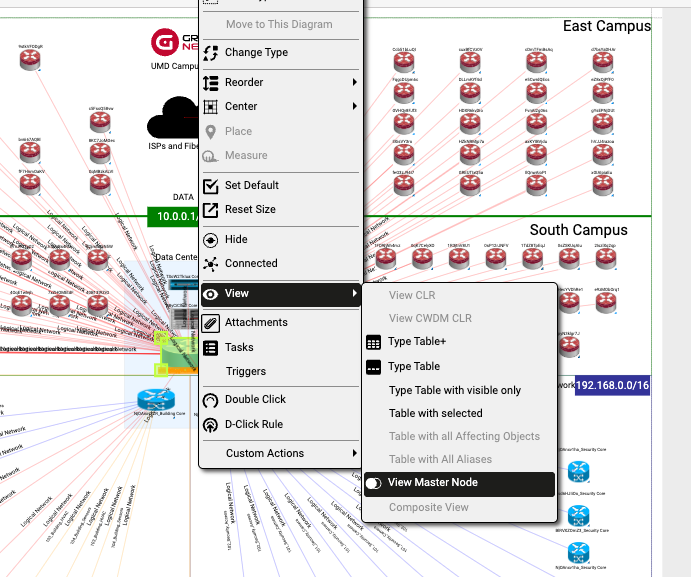Click the Change Type icon
The height and width of the screenshot is (577, 691).
(210, 53)
